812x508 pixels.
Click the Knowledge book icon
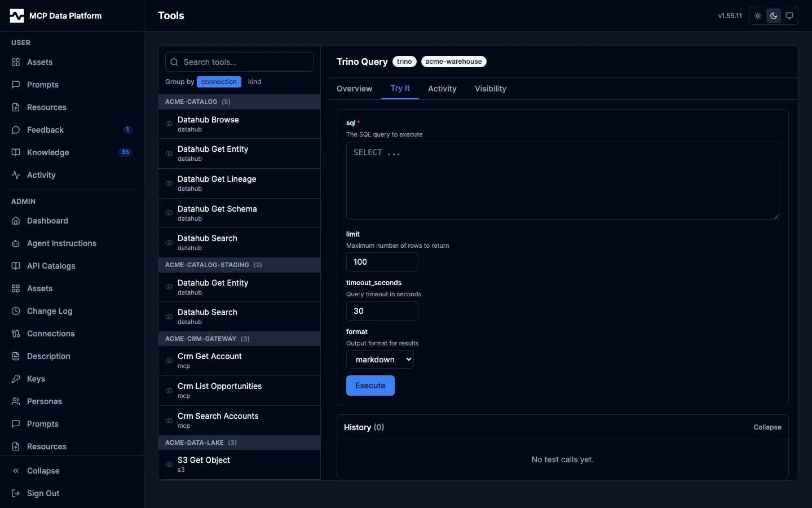click(16, 152)
